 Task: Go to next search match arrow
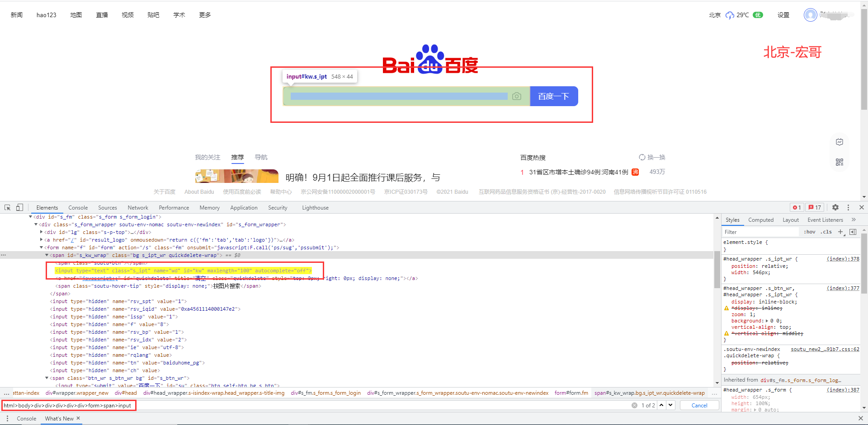pyautogui.click(x=670, y=405)
